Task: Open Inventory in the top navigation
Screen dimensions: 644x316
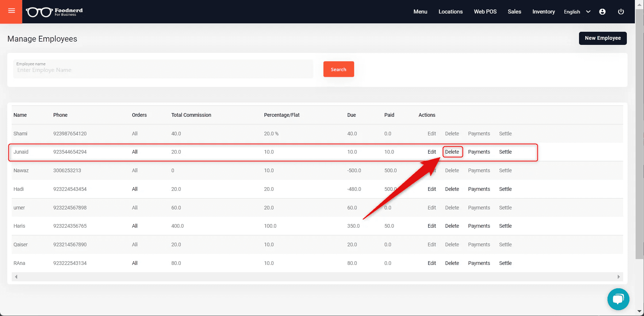Action: point(544,12)
